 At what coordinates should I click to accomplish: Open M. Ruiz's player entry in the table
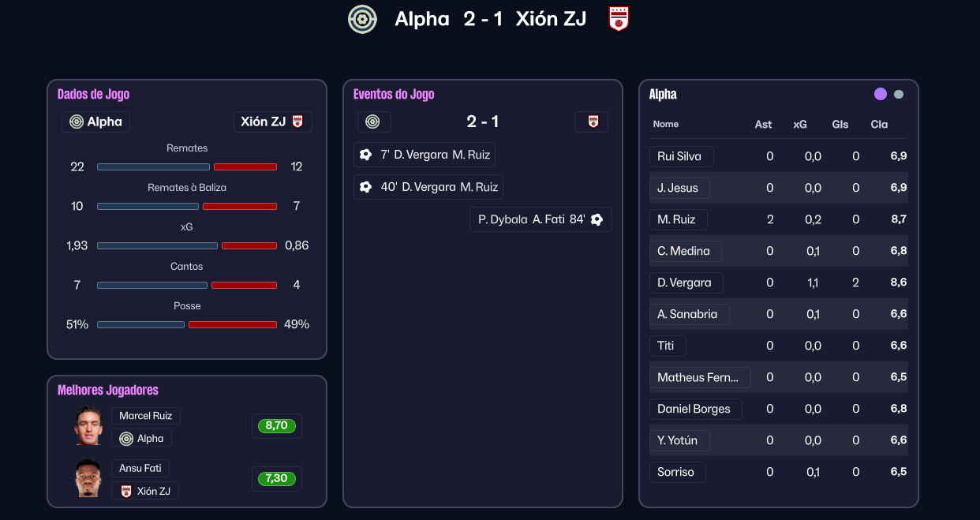coord(676,219)
